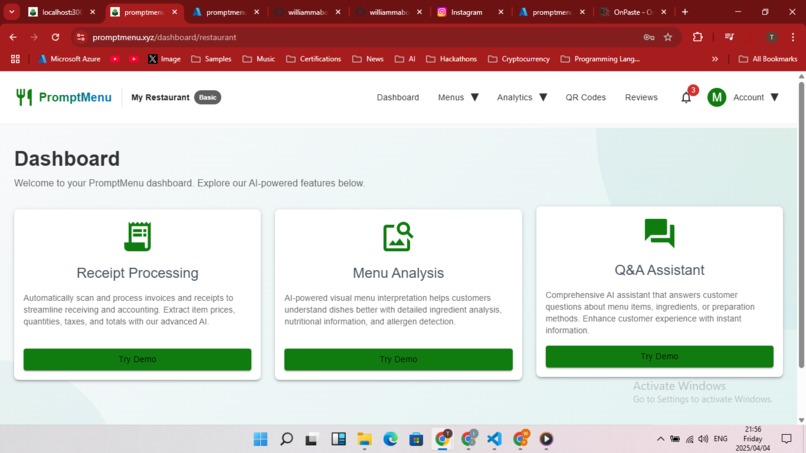The height and width of the screenshot is (453, 806).
Task: Open the browser extensions puzzle icon
Action: click(x=698, y=37)
